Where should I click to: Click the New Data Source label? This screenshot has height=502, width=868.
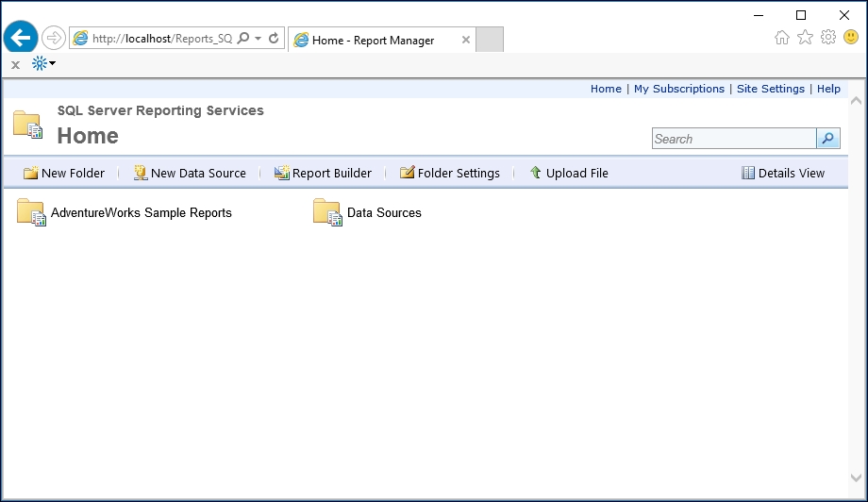198,174
